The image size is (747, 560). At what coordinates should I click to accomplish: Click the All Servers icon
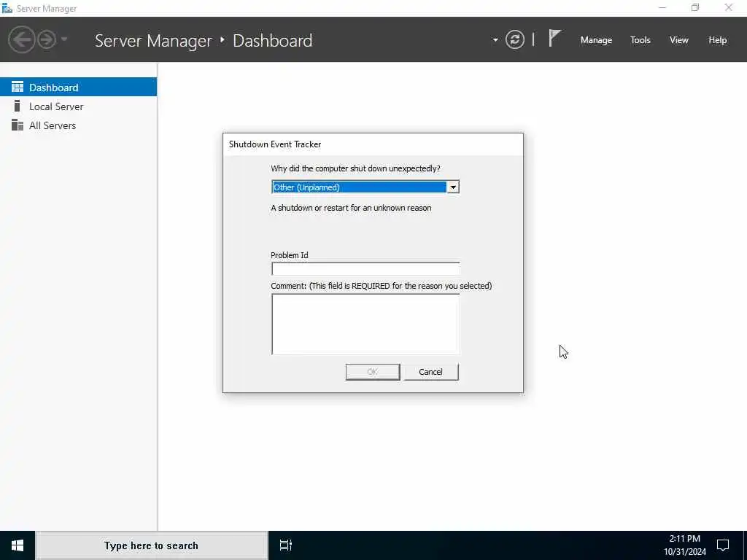tap(18, 125)
